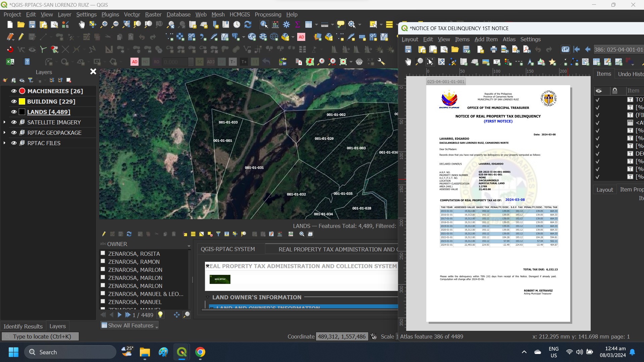The height and width of the screenshot is (362, 644).
Task: Export the atlas layout as PDF
Action: pos(526,49)
